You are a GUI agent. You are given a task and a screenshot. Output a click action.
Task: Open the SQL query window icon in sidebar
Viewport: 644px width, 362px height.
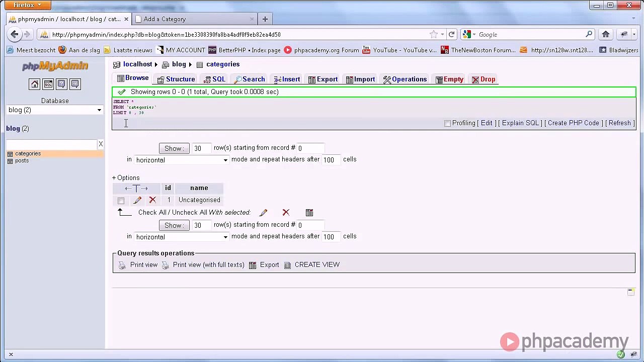coord(48,84)
